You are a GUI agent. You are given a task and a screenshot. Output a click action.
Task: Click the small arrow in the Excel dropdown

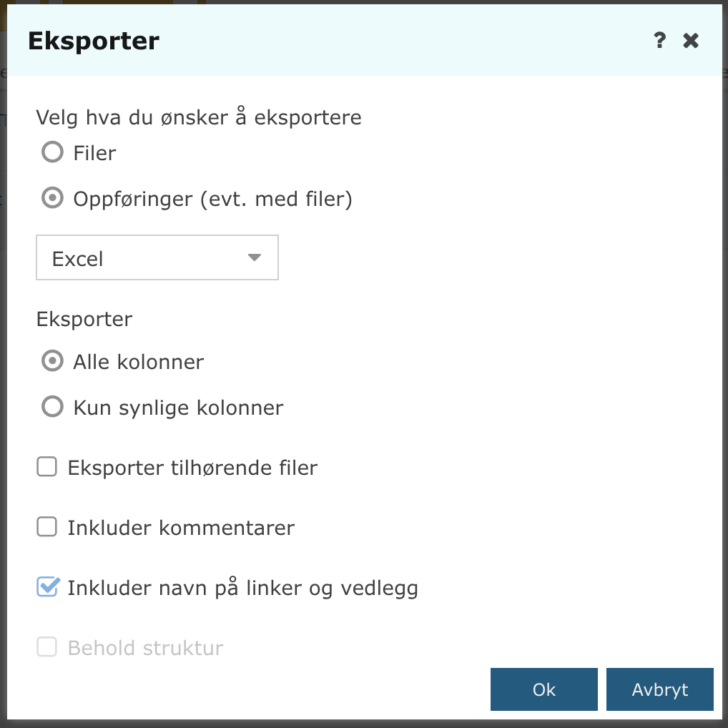coord(255,257)
